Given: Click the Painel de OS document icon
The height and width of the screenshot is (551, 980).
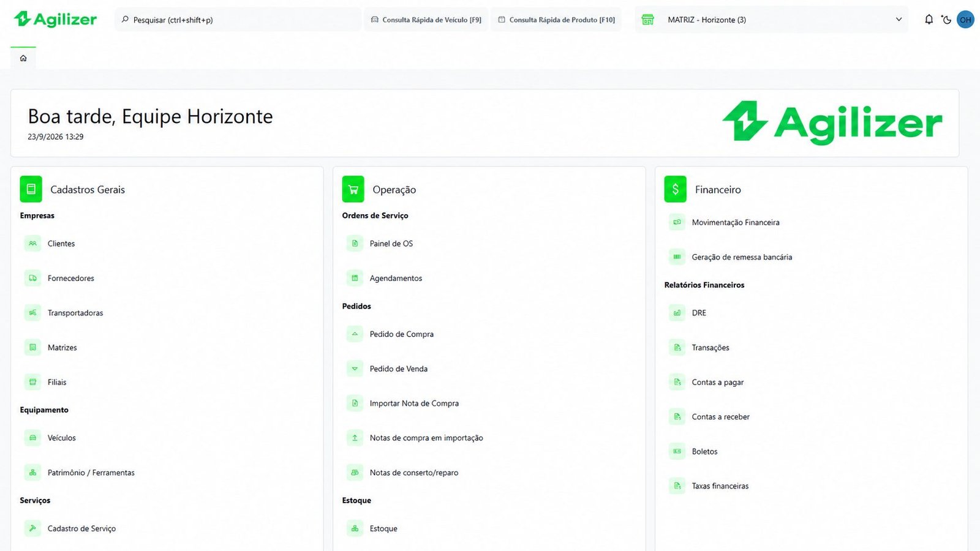Looking at the screenshot, I should click(x=355, y=244).
